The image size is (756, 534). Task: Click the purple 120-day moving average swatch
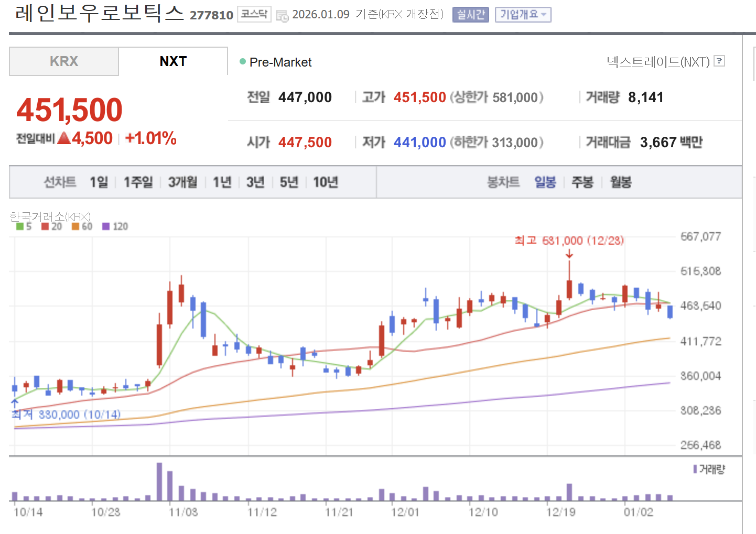106,226
